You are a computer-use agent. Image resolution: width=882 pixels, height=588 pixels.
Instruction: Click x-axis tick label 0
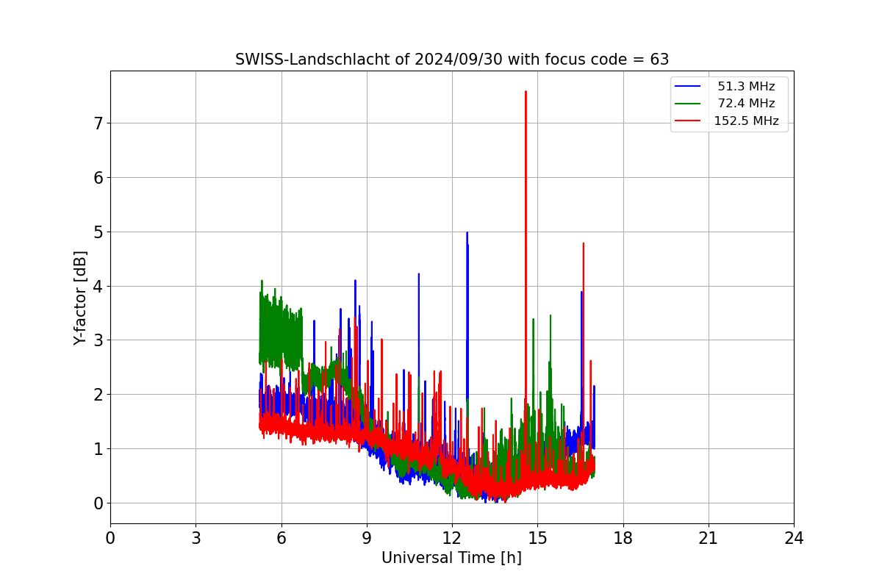pos(110,538)
